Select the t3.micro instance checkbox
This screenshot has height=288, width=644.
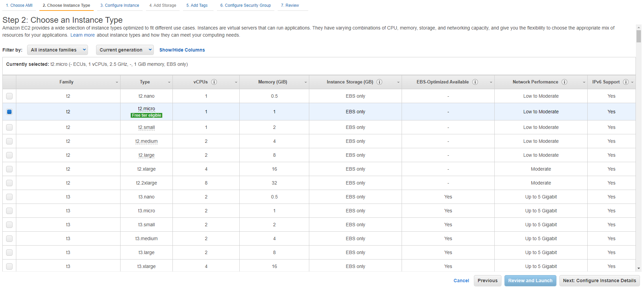[x=9, y=211]
